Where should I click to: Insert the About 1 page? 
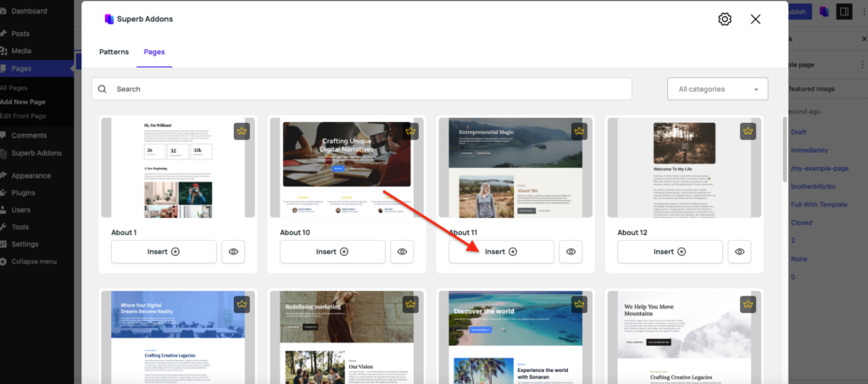(164, 252)
